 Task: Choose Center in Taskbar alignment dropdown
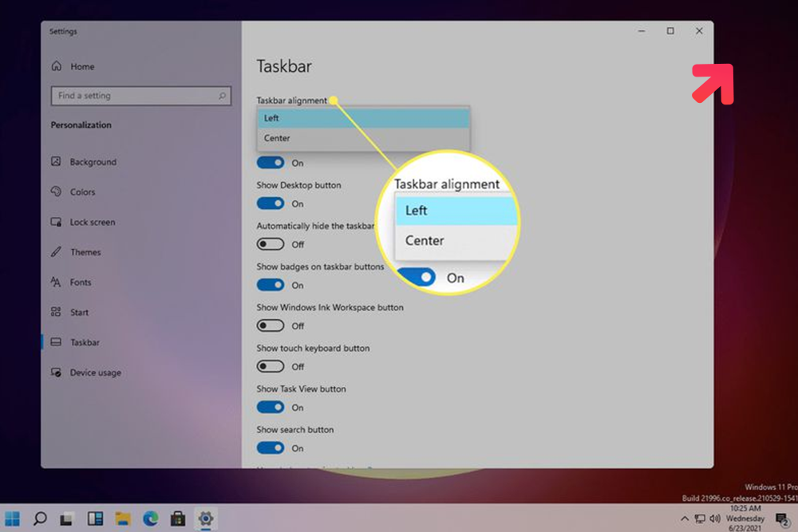(x=363, y=138)
